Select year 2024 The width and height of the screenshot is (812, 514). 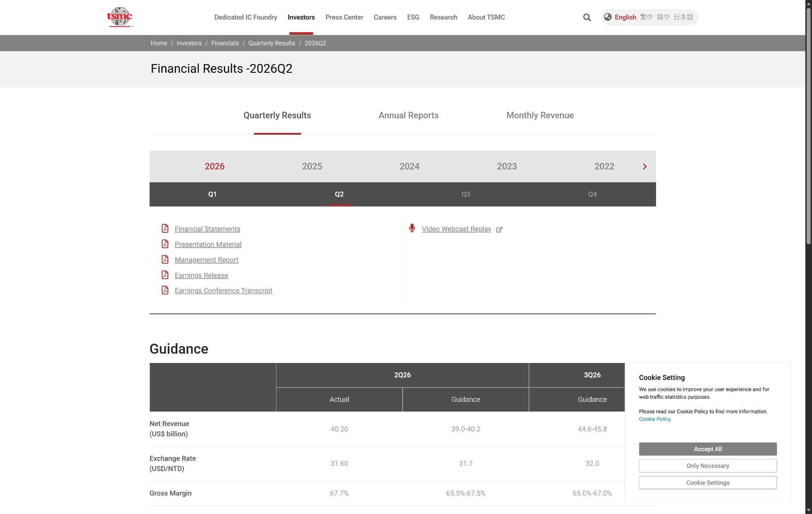pyautogui.click(x=410, y=166)
